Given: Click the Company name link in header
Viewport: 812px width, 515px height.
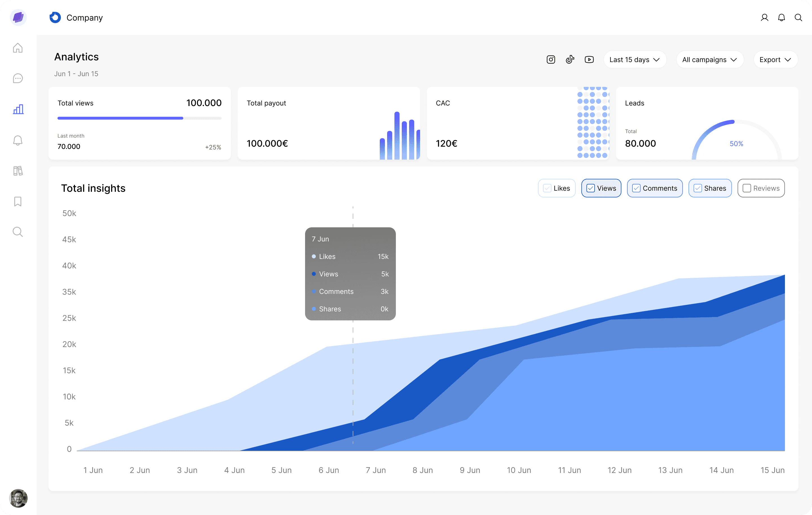Looking at the screenshot, I should [x=84, y=17].
